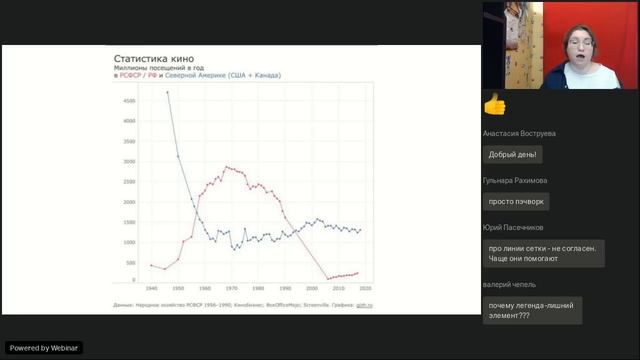Image resolution: width=640 pixels, height=360 pixels.
Task: Click the 2010 x-axis label
Action: 338,288
